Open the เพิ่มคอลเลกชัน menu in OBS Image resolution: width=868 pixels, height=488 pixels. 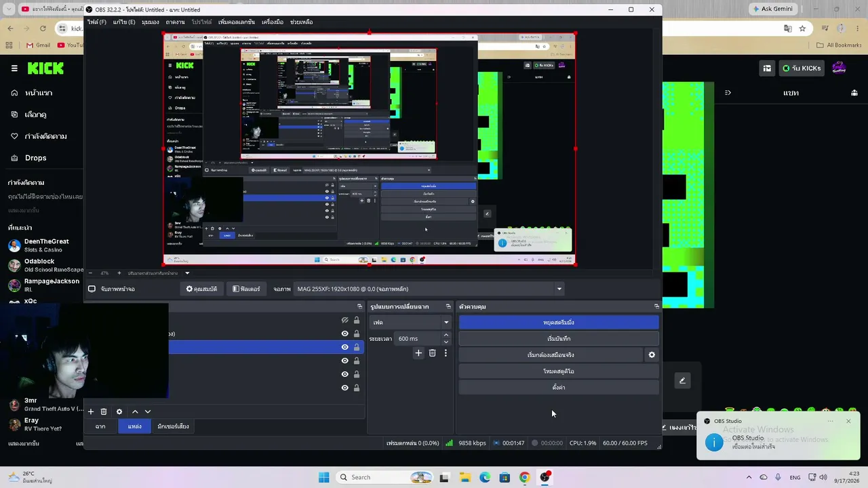click(237, 22)
